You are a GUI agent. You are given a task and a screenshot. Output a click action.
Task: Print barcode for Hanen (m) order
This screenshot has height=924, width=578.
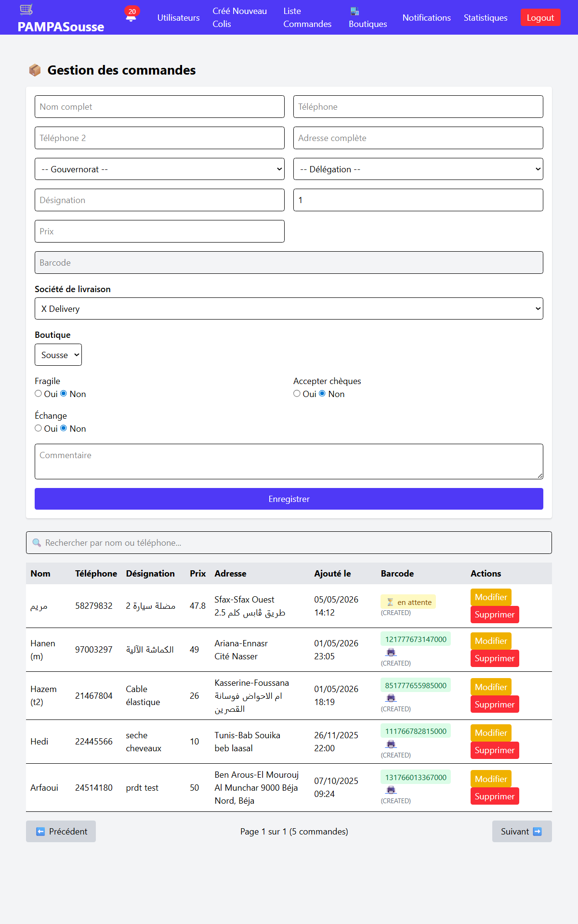coord(391,652)
